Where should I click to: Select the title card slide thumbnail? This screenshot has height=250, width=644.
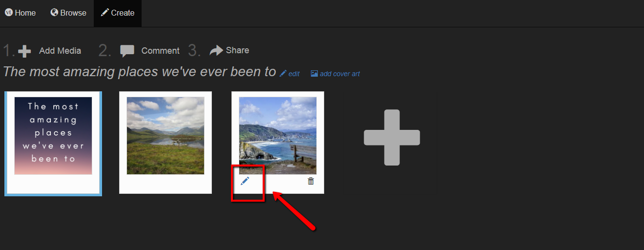[53, 144]
